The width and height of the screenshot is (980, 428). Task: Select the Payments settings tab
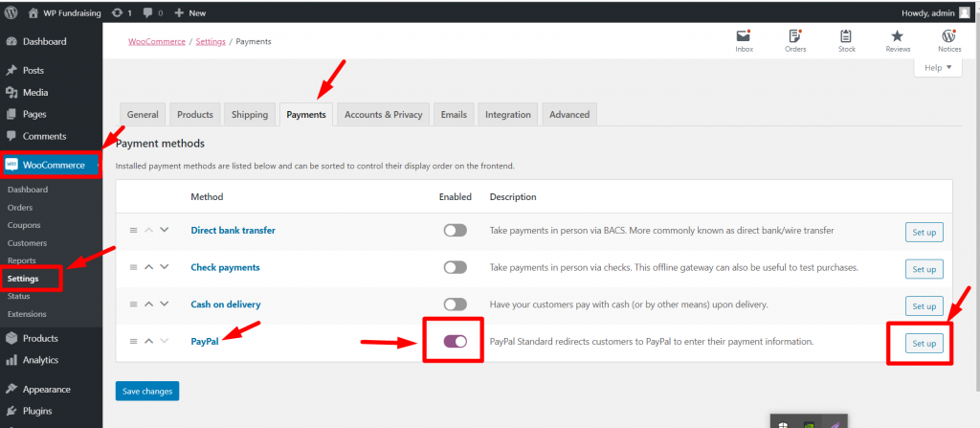(x=306, y=115)
